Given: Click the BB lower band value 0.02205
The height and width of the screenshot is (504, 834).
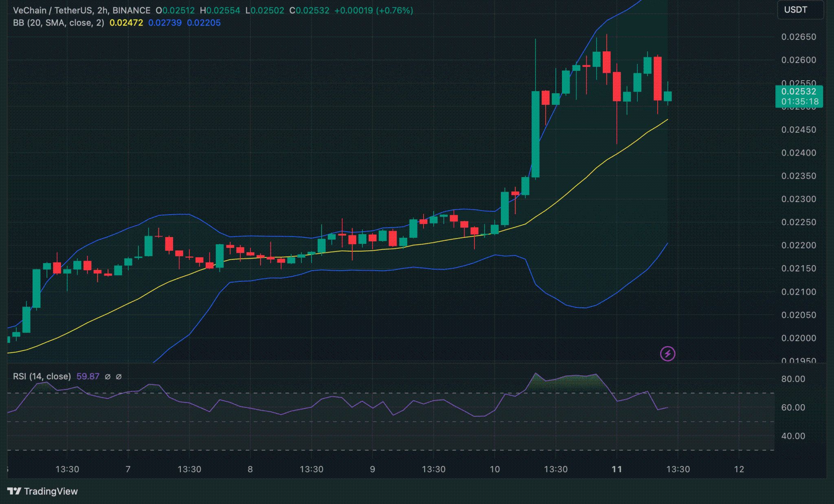Looking at the screenshot, I should pyautogui.click(x=204, y=23).
